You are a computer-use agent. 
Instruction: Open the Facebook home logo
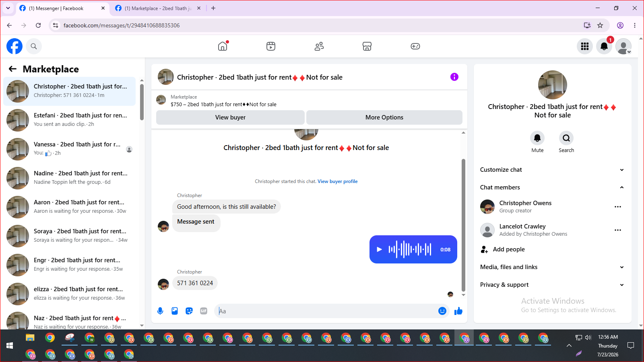point(14,46)
